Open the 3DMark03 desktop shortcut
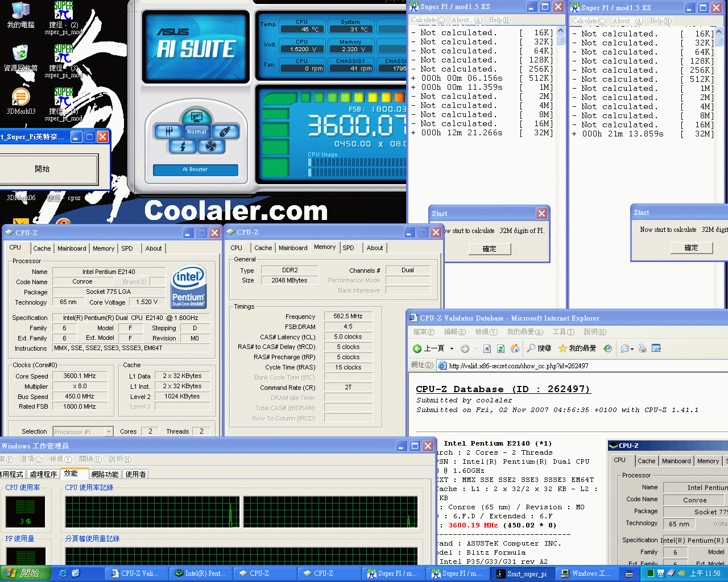Image resolution: width=728 pixels, height=582 pixels. tap(21, 101)
